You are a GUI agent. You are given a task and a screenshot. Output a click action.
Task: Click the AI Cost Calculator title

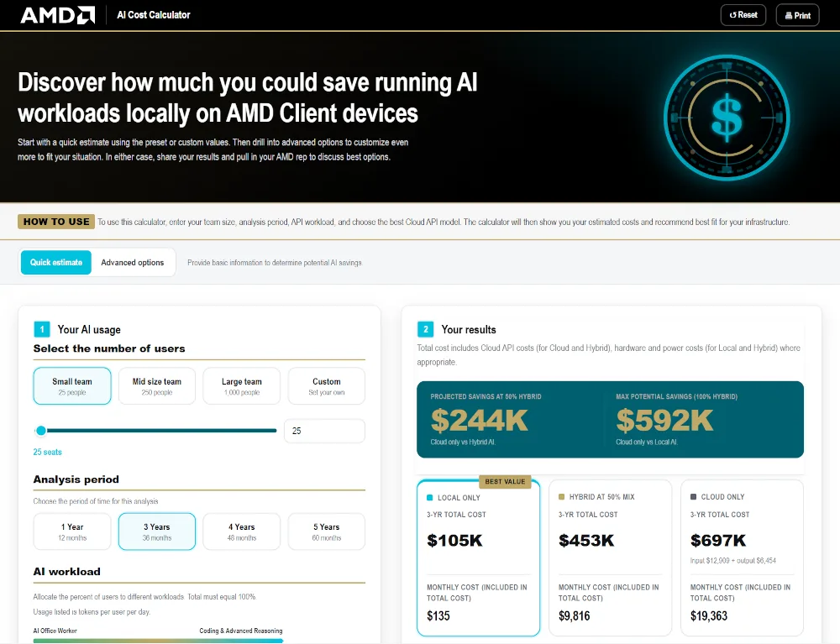[x=154, y=15]
